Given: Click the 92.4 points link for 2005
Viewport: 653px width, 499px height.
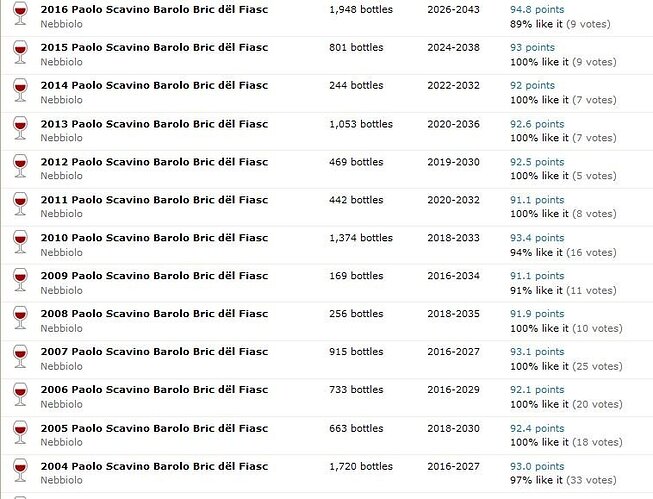Looking at the screenshot, I should coord(537,429).
